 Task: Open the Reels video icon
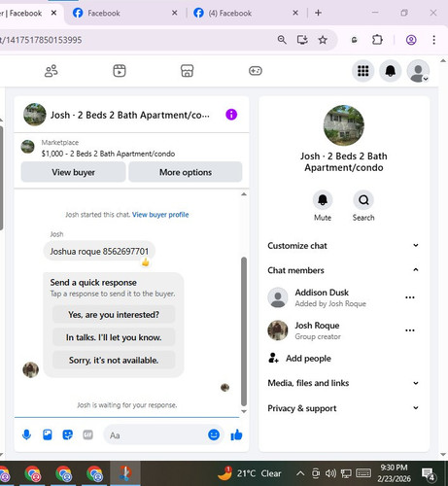[120, 71]
